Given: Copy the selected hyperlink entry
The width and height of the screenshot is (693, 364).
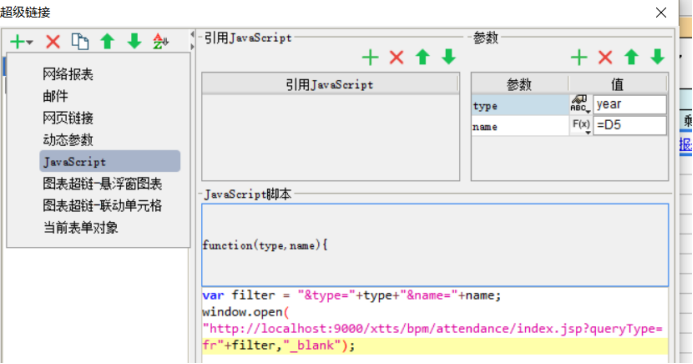Looking at the screenshot, I should pyautogui.click(x=80, y=42).
